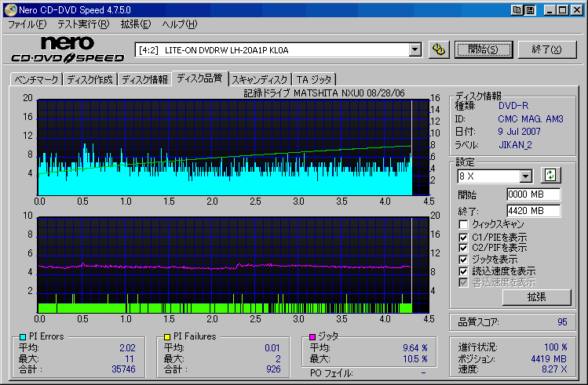Click the jitter average 9.64 %
Viewport: 588px width, 385px height.
pos(415,348)
